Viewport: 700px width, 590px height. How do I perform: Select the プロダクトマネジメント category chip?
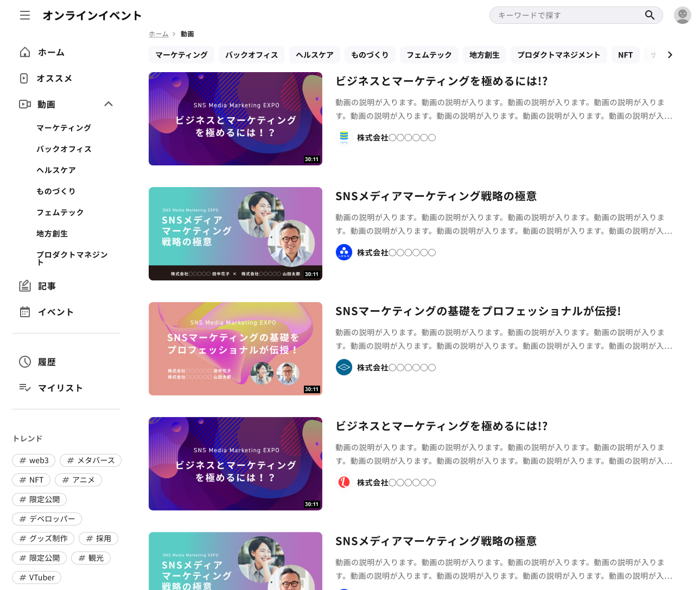[559, 55]
